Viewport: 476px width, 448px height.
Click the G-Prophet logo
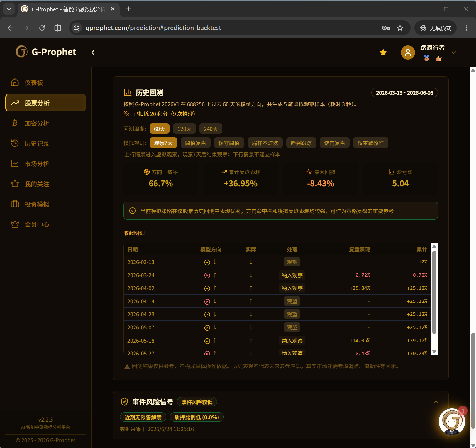(46, 52)
